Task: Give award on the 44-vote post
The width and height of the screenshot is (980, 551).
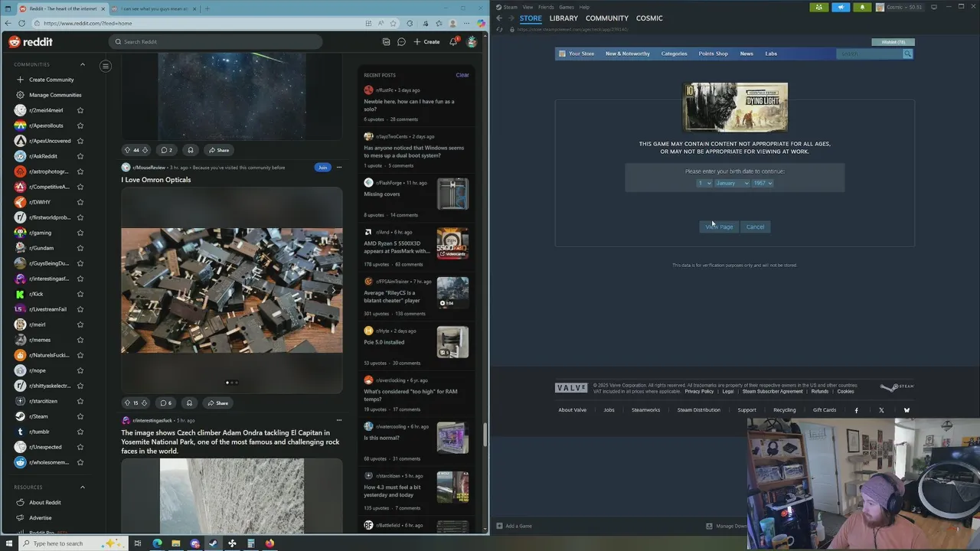Action: (191, 150)
